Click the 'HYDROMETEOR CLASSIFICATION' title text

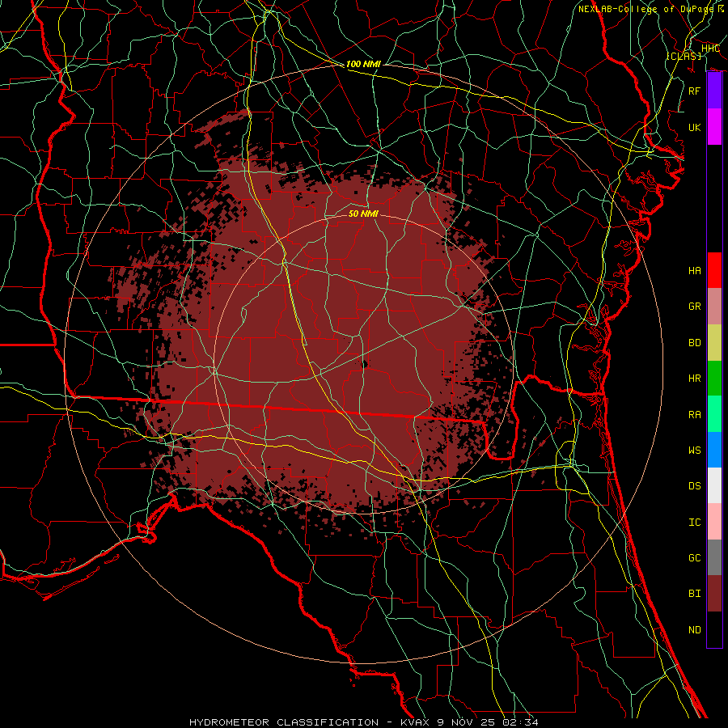click(x=284, y=722)
